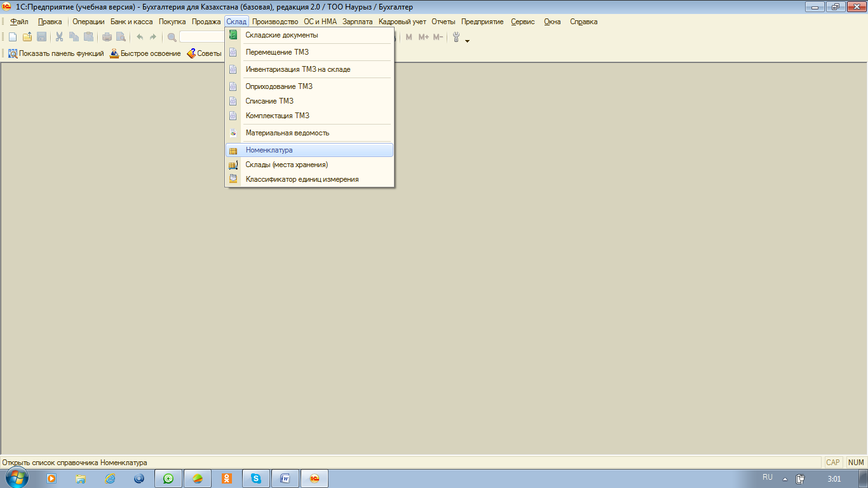The image size is (868, 488).
Task: Open the Файл menu
Action: tap(20, 22)
